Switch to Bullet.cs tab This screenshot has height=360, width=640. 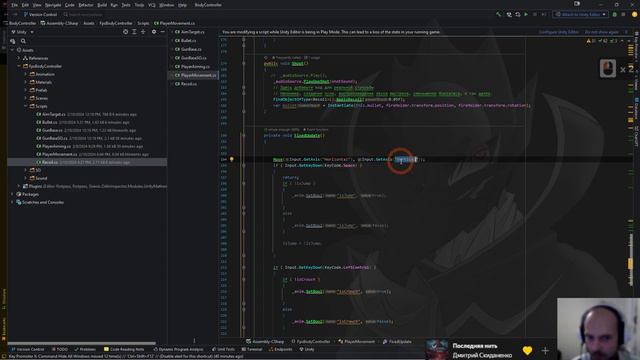click(x=188, y=40)
